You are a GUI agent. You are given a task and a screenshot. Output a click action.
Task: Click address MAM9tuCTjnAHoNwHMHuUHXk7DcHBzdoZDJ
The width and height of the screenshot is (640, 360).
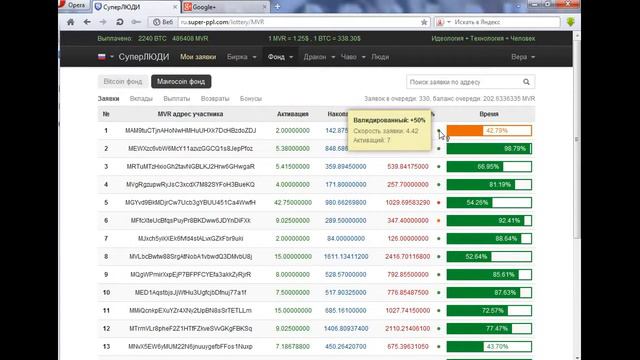[x=191, y=131]
